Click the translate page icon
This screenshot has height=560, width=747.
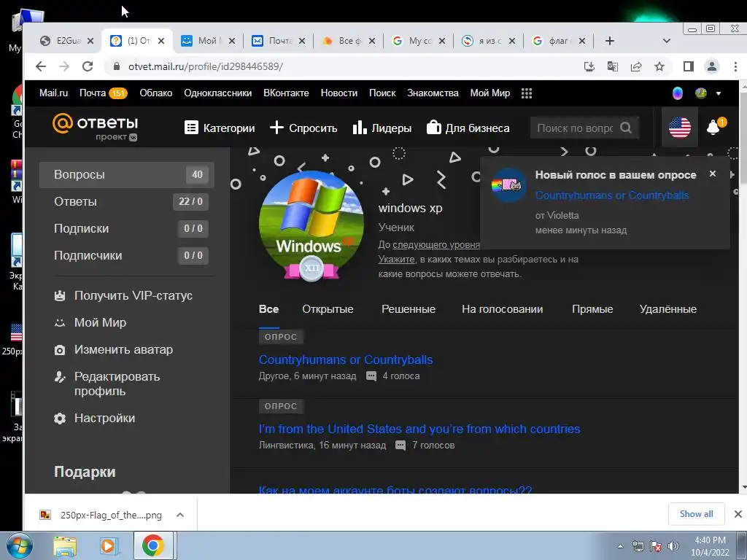pyautogui.click(x=613, y=66)
